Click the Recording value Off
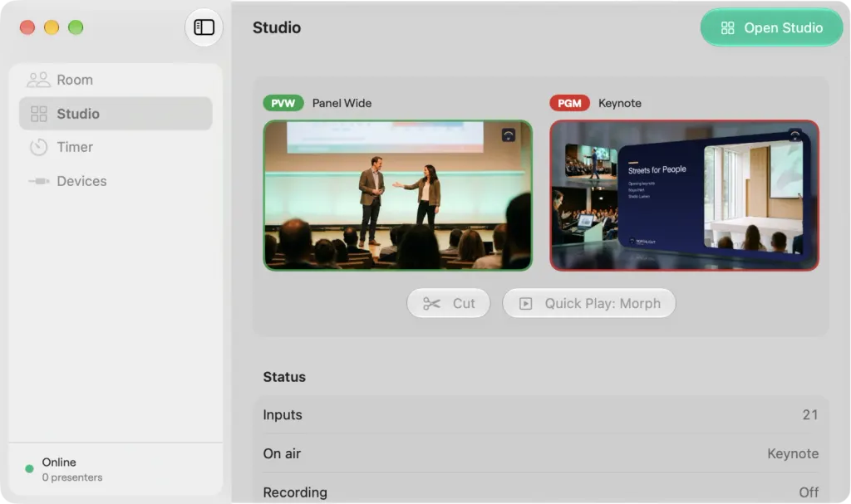Image resolution: width=851 pixels, height=504 pixels. click(809, 492)
